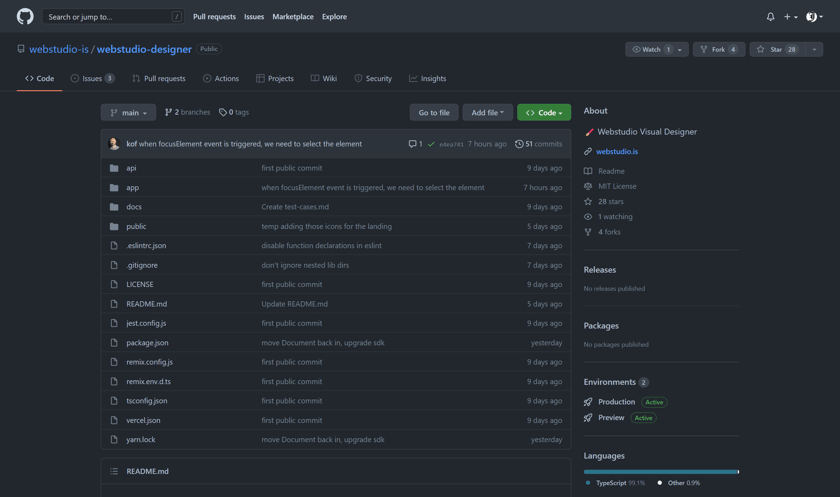Switch to the Security tab
This screenshot has height=497, width=840.
point(373,78)
